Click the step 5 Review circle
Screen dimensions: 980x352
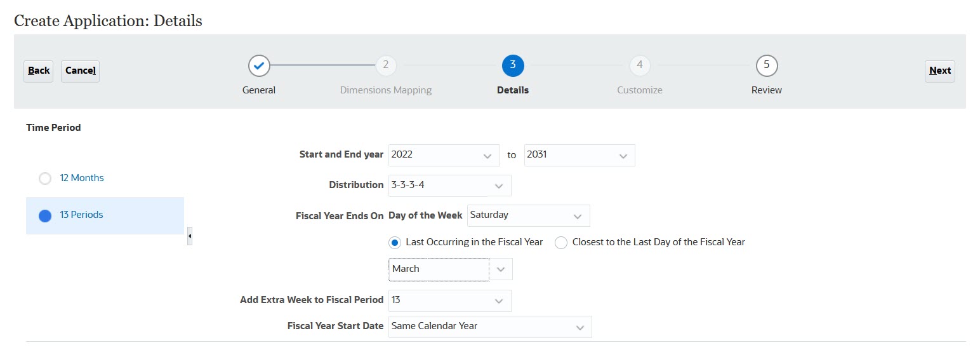pos(767,65)
